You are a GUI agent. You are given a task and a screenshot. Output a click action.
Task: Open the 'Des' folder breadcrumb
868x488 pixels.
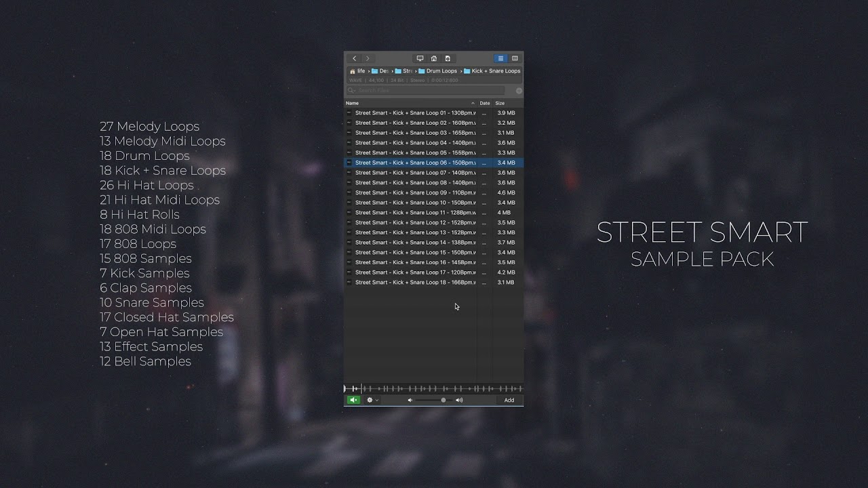point(380,70)
